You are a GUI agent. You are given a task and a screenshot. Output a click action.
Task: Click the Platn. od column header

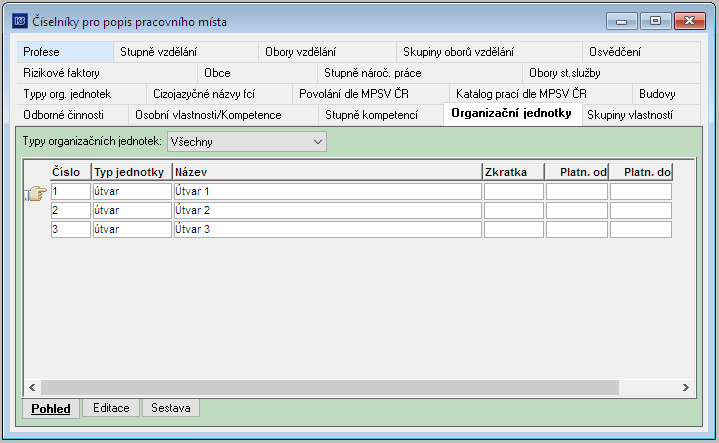point(577,172)
